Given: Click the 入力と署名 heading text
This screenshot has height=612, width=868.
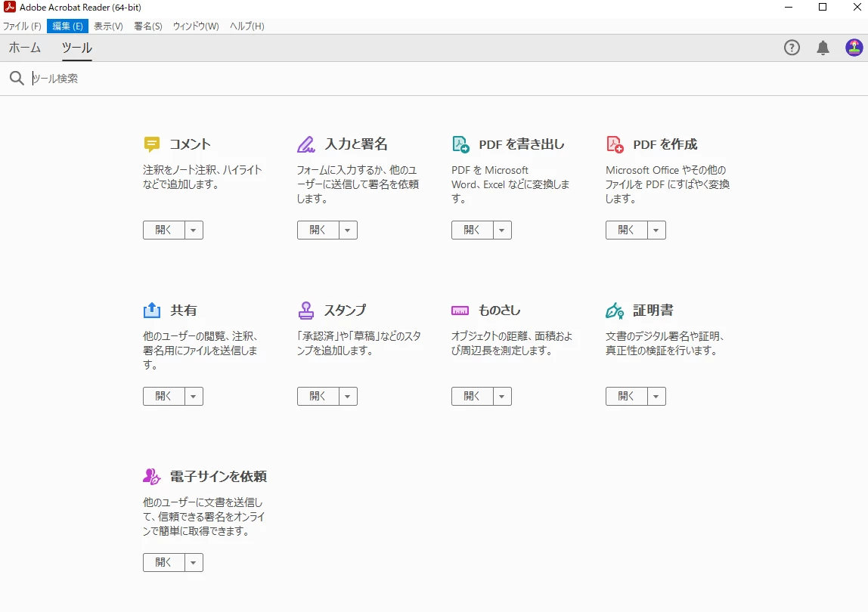Looking at the screenshot, I should point(356,144).
